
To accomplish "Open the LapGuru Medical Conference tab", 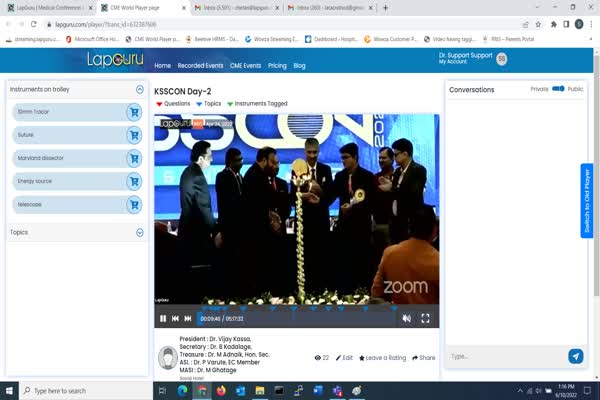I will [x=49, y=8].
